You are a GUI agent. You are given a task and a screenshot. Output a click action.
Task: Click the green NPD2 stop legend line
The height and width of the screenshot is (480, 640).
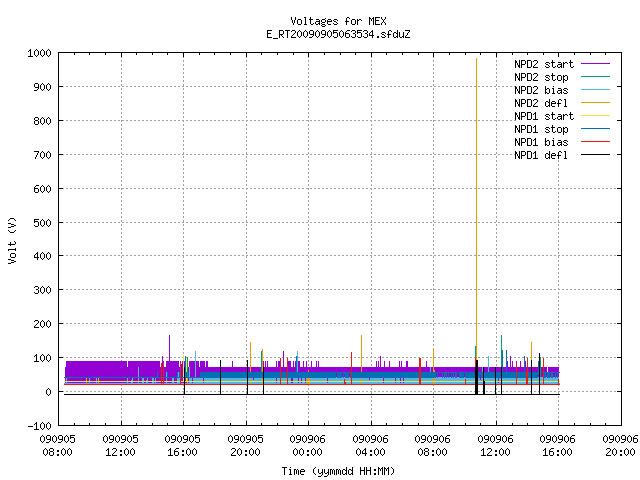[595, 76]
